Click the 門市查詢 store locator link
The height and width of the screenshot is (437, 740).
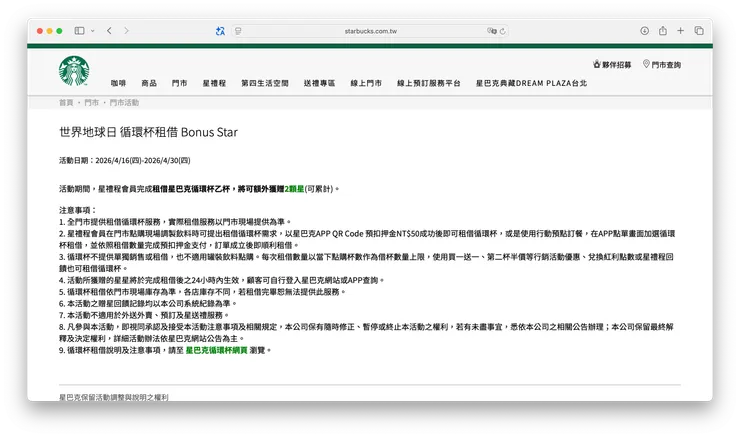[x=662, y=65]
